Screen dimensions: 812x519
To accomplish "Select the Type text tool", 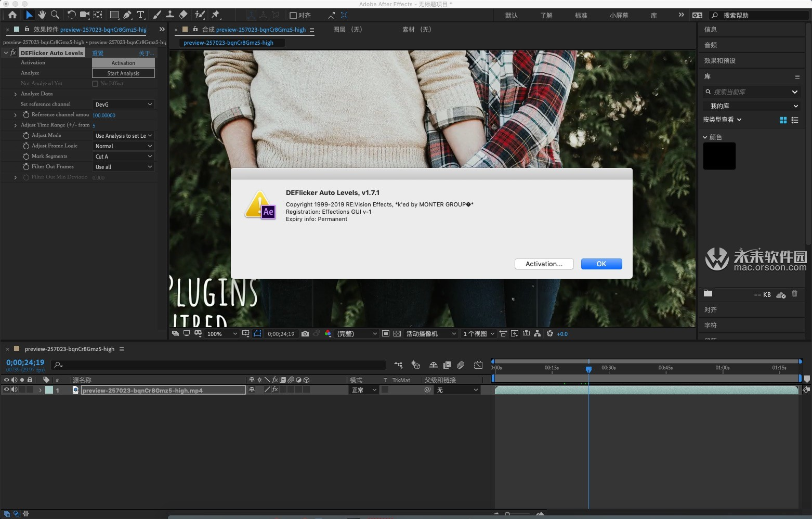I will point(140,15).
